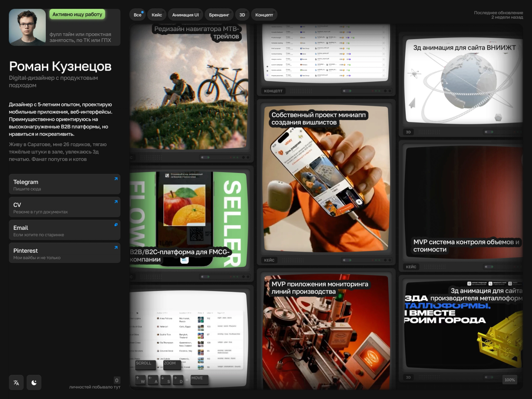Click the arrow icon on the Pinterest card
The image size is (532, 399).
(116, 247)
